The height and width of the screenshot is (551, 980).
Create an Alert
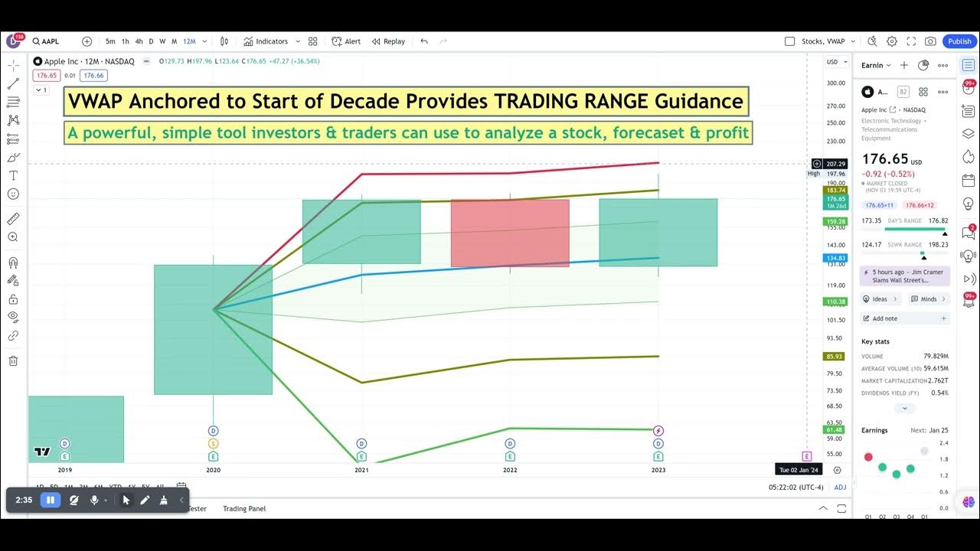pyautogui.click(x=346, y=41)
